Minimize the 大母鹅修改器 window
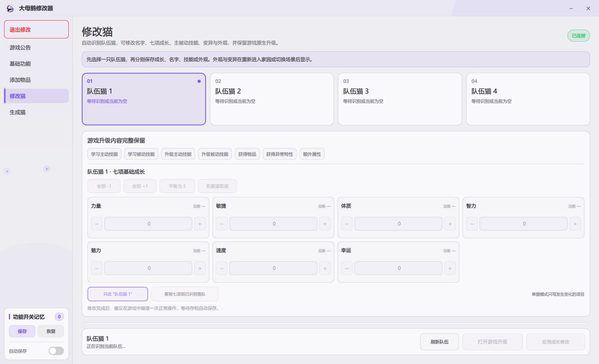599x364 pixels. 571,8
